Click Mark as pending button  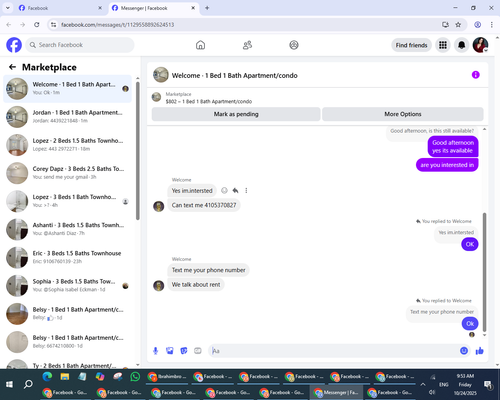(236, 114)
